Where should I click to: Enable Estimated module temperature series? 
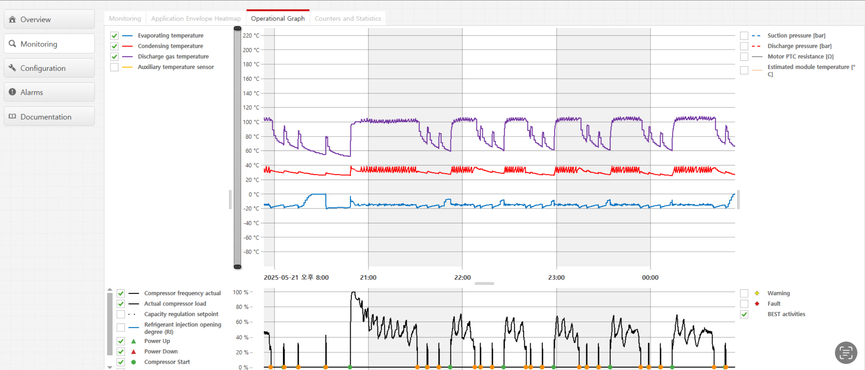[x=744, y=71]
